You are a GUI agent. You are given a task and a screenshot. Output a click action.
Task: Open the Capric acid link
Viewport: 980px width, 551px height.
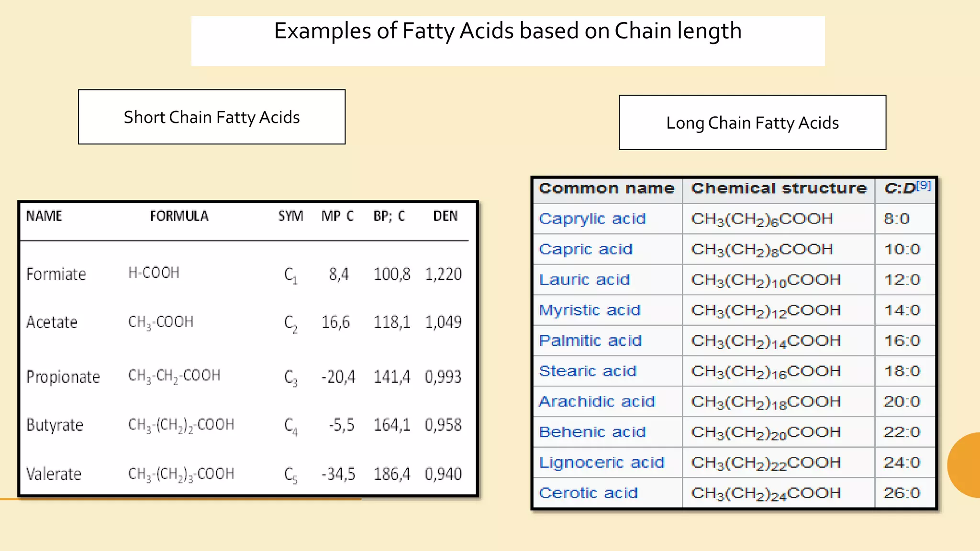coord(586,249)
